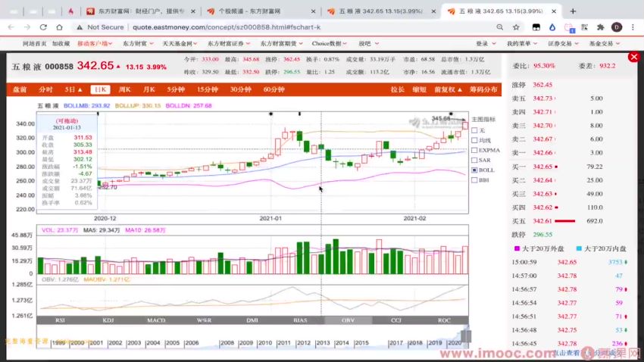Select the MACD sub-indicator
Screen dimensions: 644x362
point(157,320)
